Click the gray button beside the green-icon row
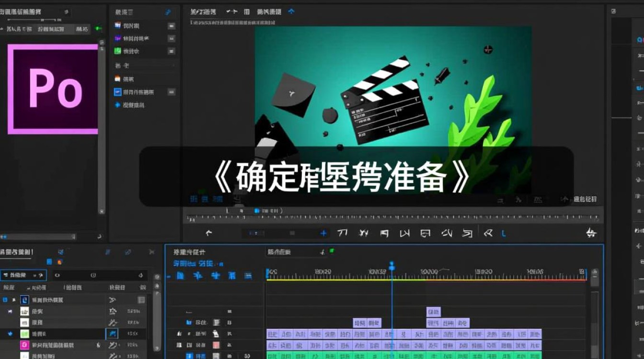The image size is (644, 359). (x=171, y=51)
